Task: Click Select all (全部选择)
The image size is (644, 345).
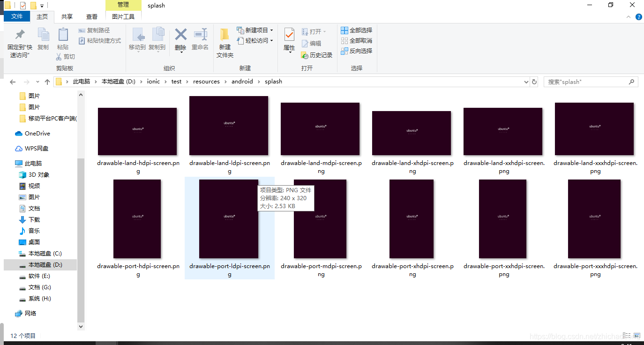Action: click(356, 30)
